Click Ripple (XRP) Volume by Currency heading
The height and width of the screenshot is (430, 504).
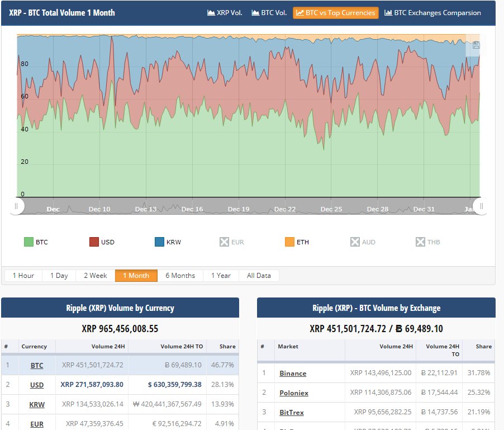click(120, 308)
